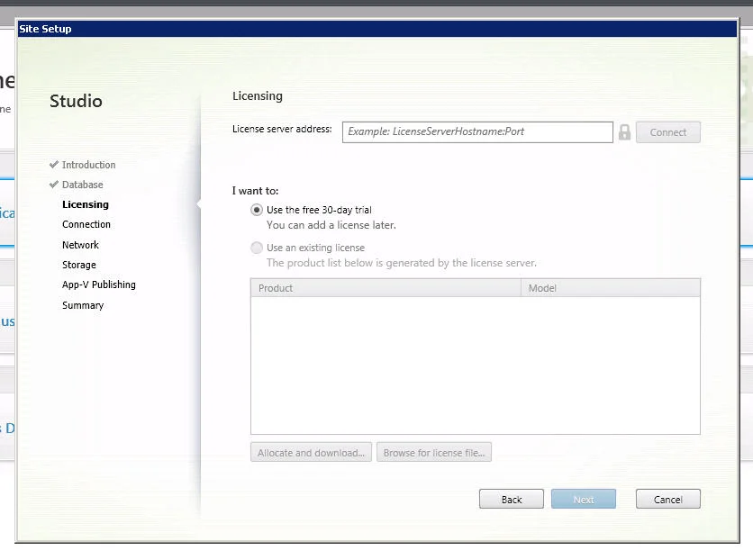Screen dimensions: 753x560
Task: Click the Studio heading
Action: point(76,101)
